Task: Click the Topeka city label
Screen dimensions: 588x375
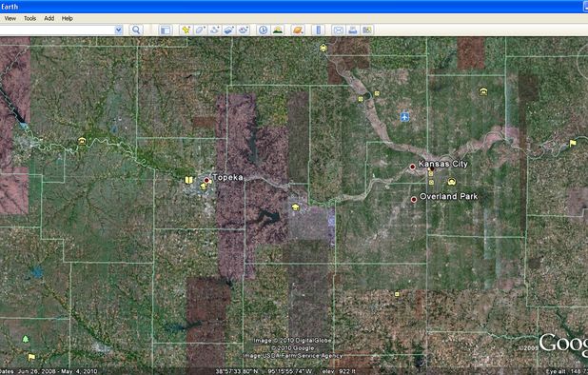Action: pos(228,177)
